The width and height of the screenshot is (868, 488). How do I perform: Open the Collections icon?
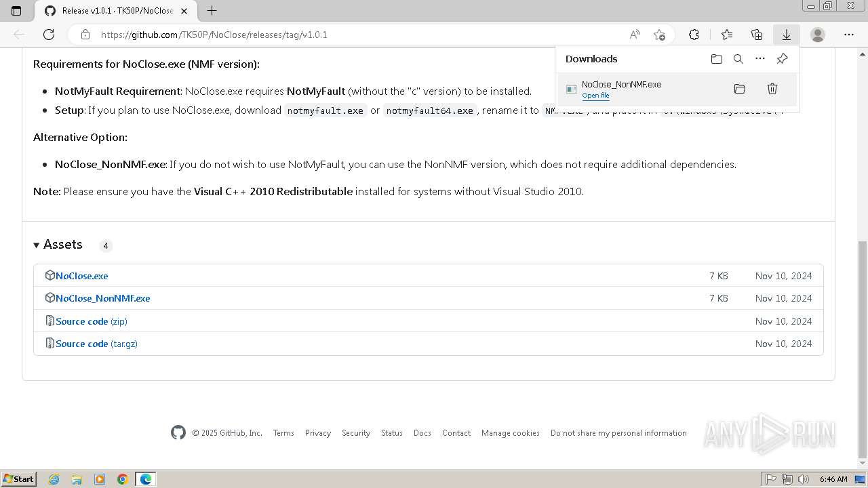tap(757, 35)
